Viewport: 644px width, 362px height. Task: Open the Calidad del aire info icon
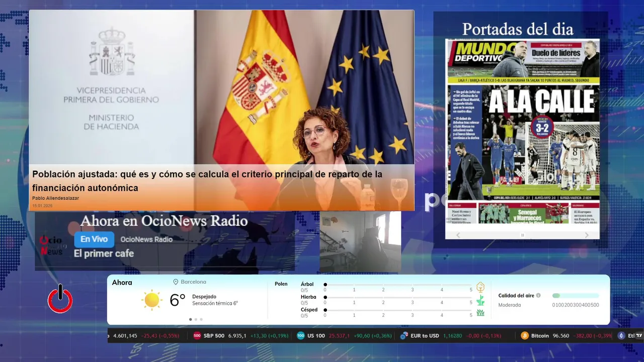[x=538, y=296]
